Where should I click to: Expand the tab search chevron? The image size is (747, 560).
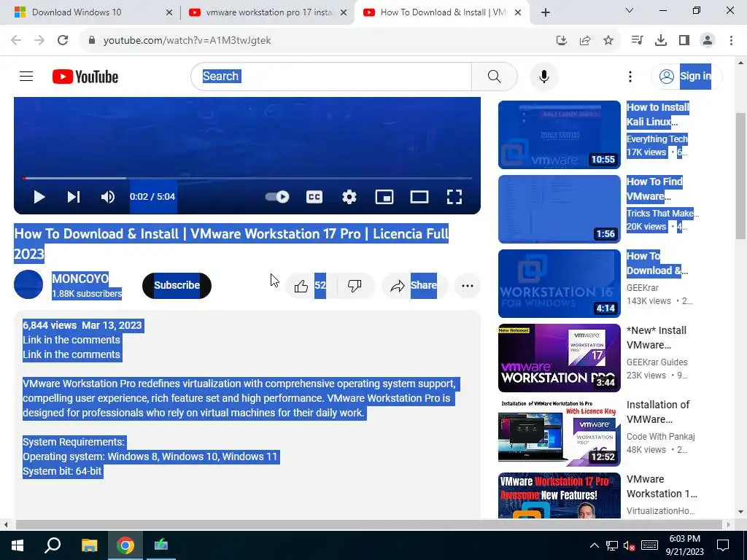(630, 10)
